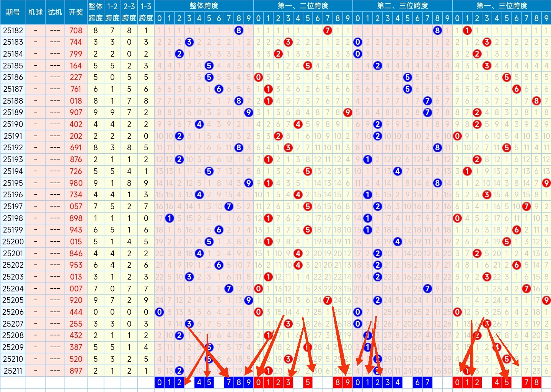The width and height of the screenshot is (551, 392).
Task: Click draw result 980
Action: (x=76, y=183)
